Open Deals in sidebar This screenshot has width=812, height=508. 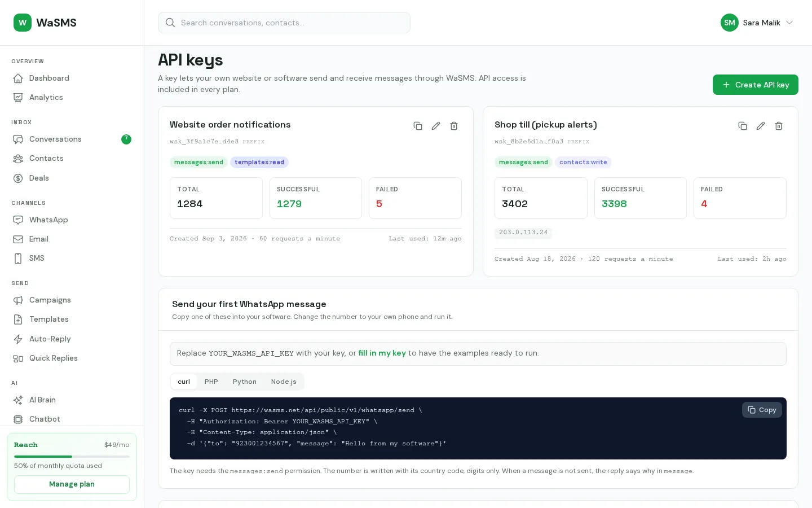tap(72, 178)
